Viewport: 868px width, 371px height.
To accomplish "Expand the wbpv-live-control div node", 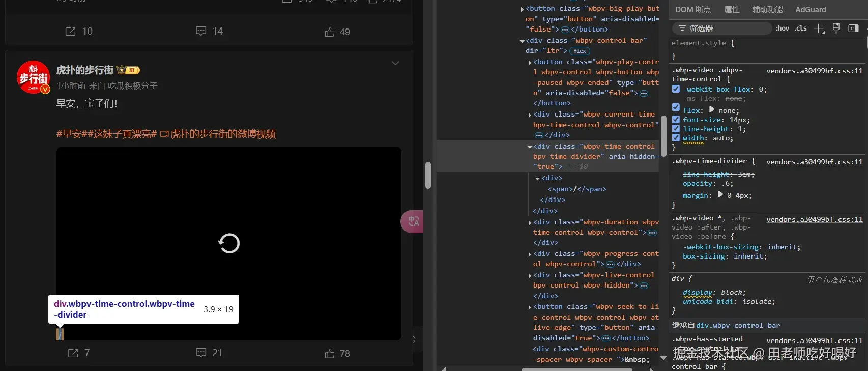I will (x=530, y=275).
